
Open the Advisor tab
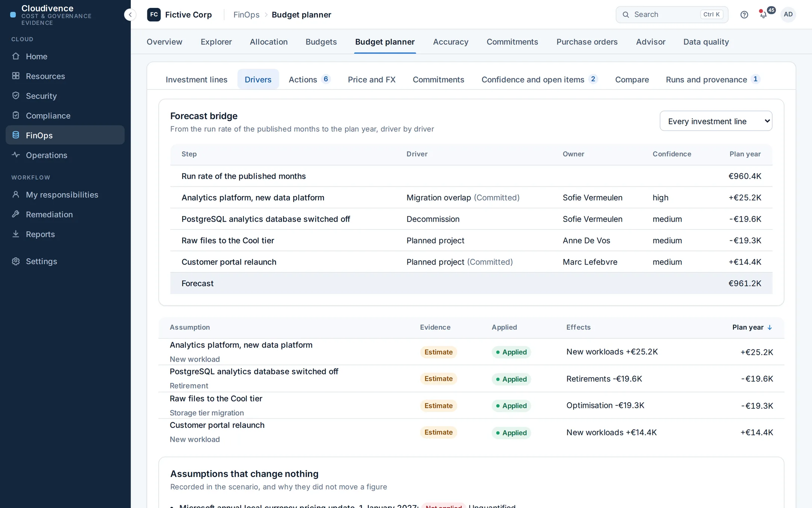(651, 42)
